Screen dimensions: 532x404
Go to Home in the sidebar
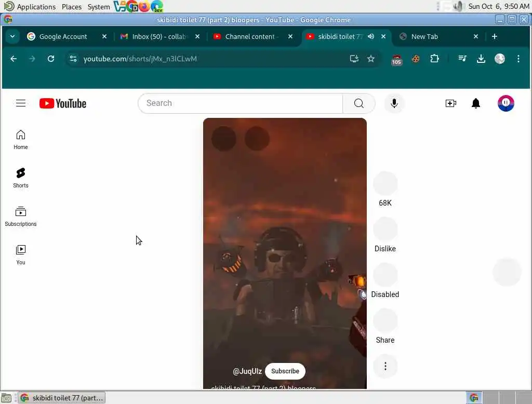tap(21, 139)
